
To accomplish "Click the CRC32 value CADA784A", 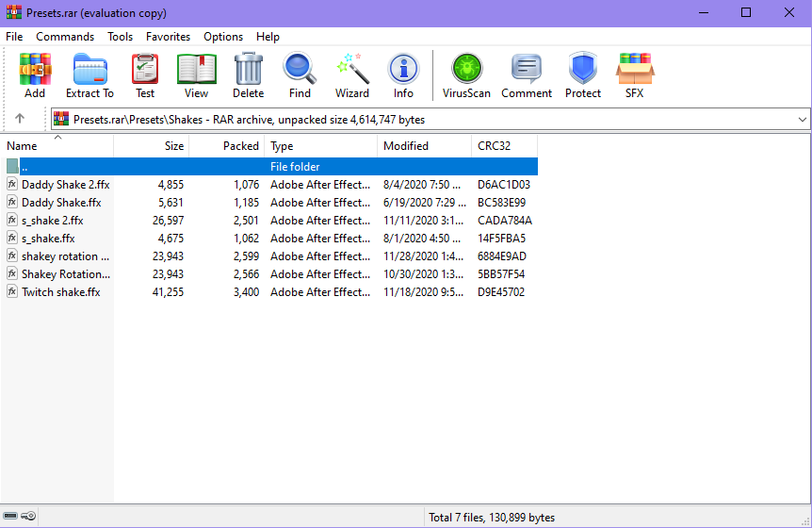I will click(x=505, y=221).
